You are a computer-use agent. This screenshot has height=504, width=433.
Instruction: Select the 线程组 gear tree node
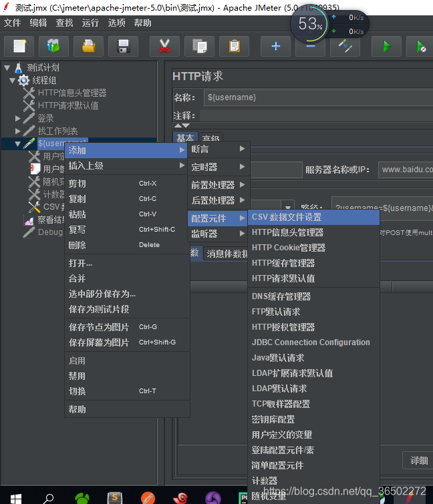(x=37, y=80)
